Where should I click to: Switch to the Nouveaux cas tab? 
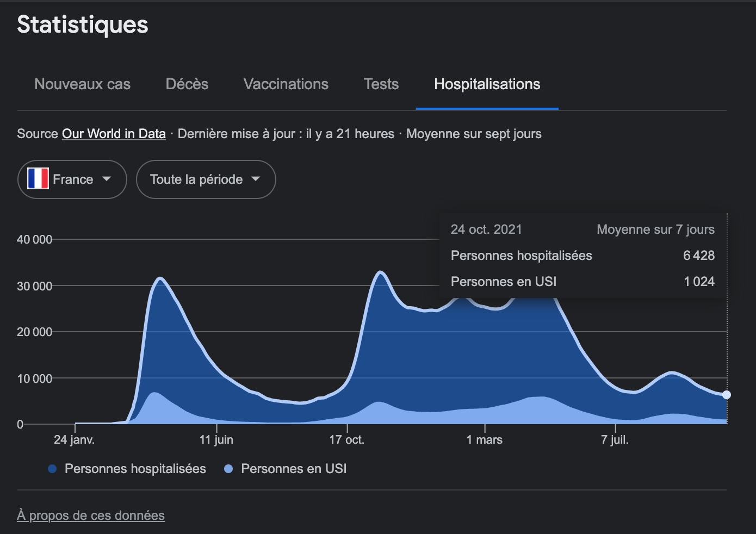pyautogui.click(x=82, y=84)
